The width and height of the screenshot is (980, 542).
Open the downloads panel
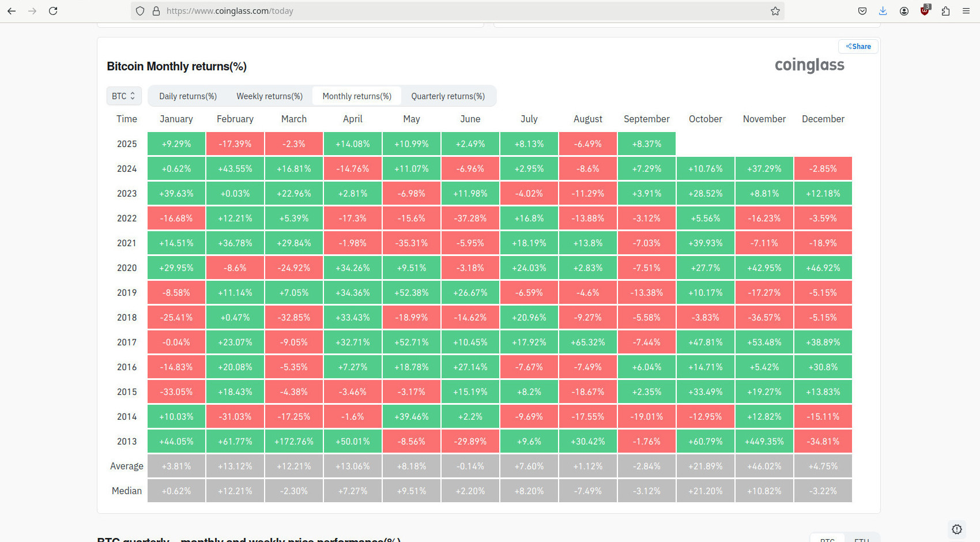click(883, 11)
